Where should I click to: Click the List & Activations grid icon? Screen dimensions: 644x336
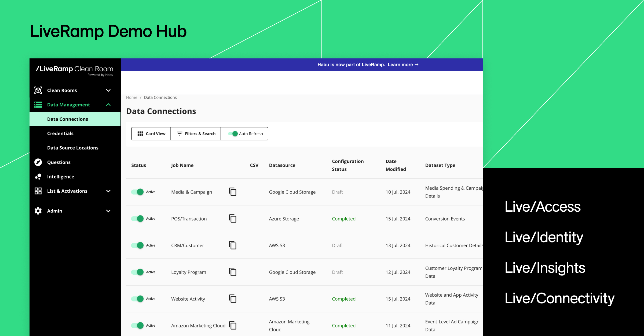coord(38,191)
